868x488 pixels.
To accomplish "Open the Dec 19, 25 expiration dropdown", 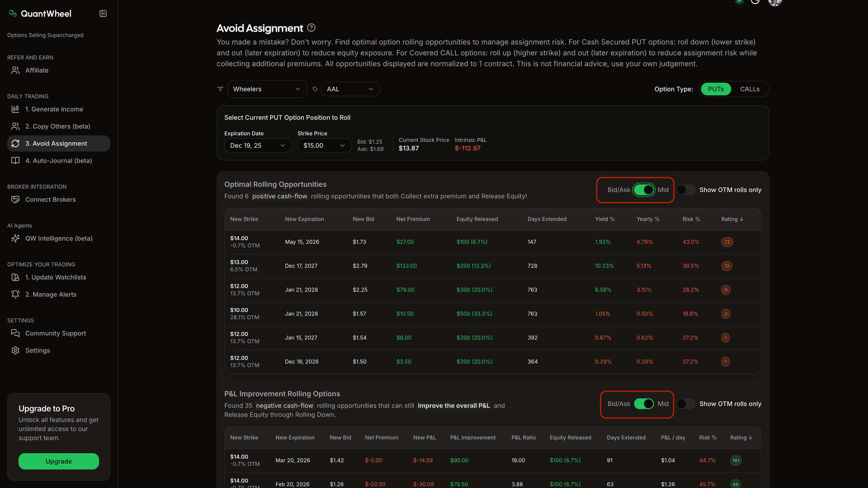I will click(x=258, y=145).
